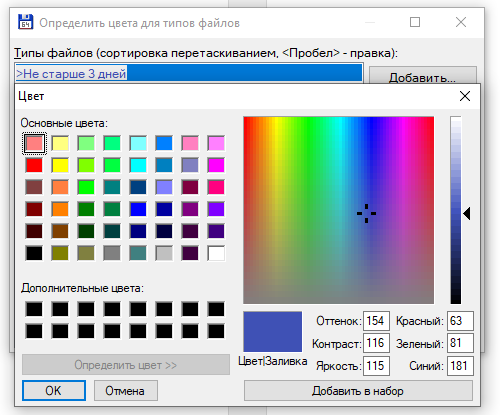
Task: Close the Цвет color dialog
Action: click(x=465, y=96)
